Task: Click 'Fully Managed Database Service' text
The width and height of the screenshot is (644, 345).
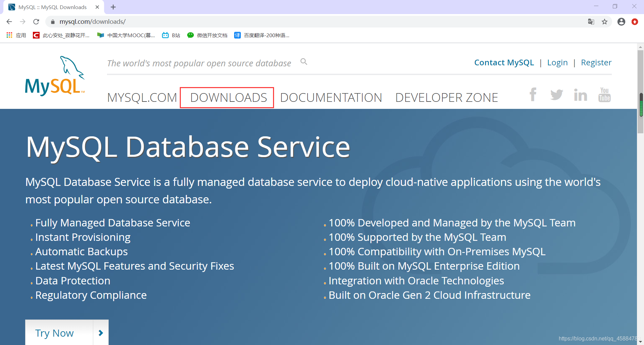Action: (113, 223)
